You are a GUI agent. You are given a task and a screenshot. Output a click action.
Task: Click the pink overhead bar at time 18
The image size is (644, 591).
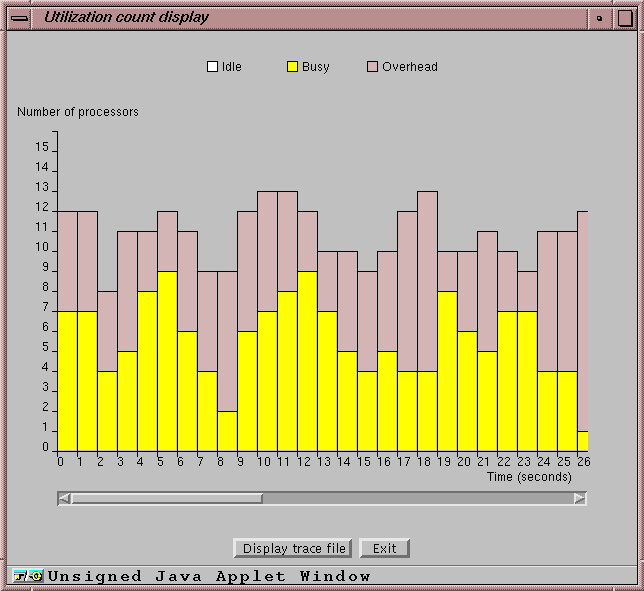coord(427,281)
